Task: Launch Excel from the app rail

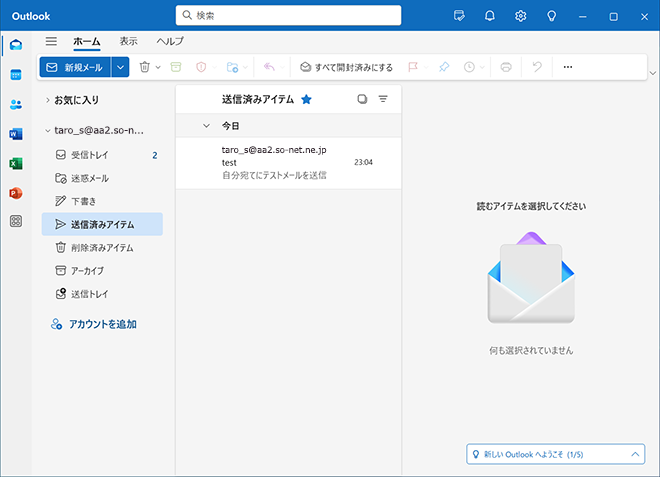Action: click(16, 163)
